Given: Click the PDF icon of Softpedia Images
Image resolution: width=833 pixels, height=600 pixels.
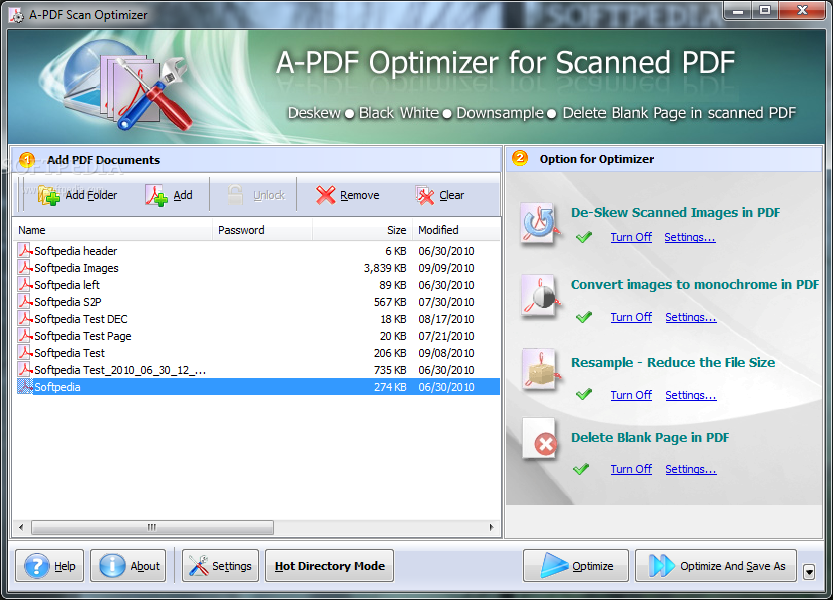Looking at the screenshot, I should (x=25, y=267).
